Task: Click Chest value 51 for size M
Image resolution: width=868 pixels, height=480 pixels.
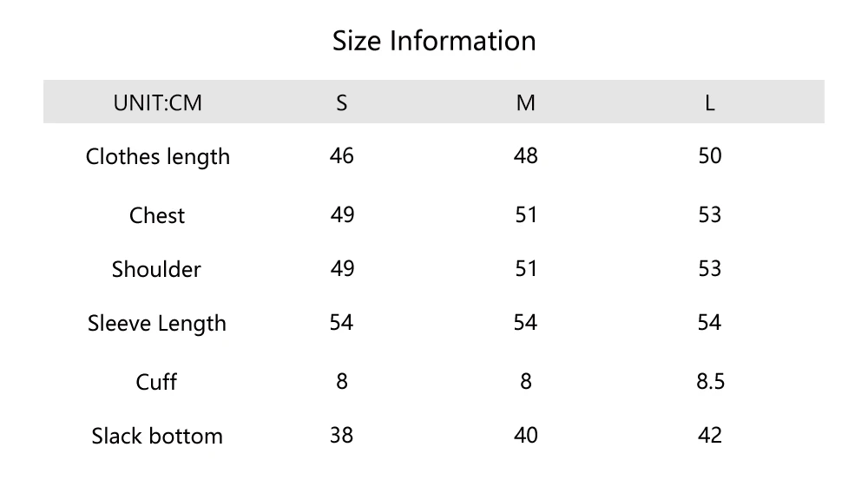Action: [x=526, y=214]
